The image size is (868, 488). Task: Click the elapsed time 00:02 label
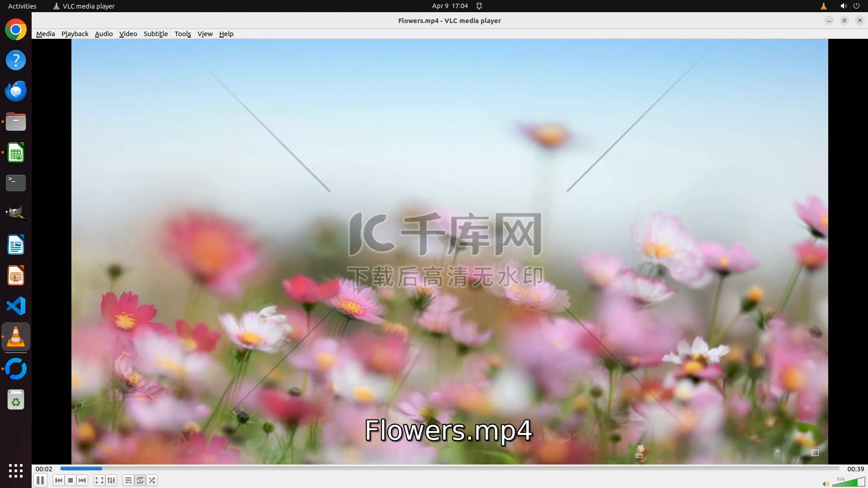pos(44,469)
